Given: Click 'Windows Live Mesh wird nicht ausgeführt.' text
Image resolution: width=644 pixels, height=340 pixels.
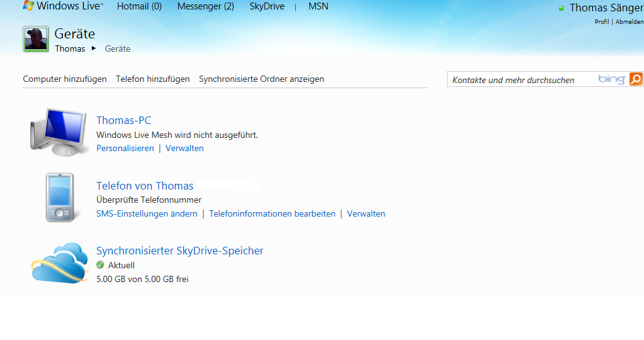Looking at the screenshot, I should [177, 135].
